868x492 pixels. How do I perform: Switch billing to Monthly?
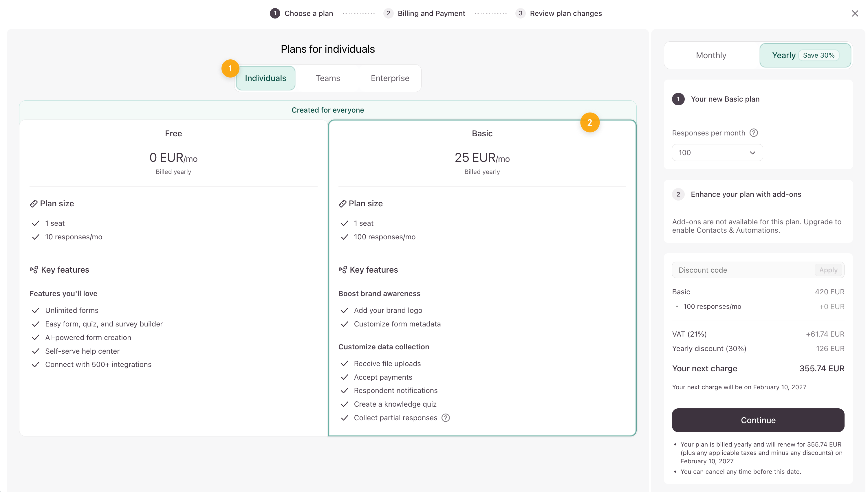click(711, 55)
